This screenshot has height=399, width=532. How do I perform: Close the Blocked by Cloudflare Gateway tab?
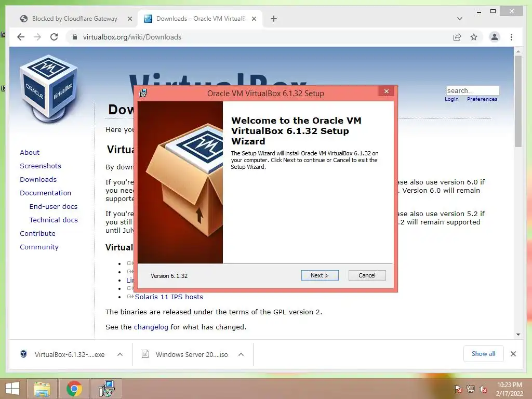(129, 19)
